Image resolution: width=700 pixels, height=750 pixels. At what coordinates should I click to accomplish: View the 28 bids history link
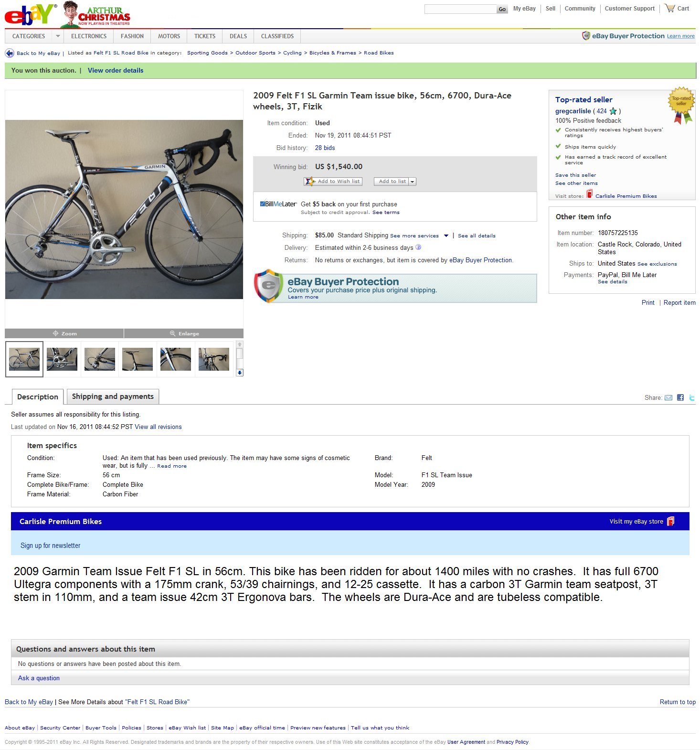pos(325,148)
